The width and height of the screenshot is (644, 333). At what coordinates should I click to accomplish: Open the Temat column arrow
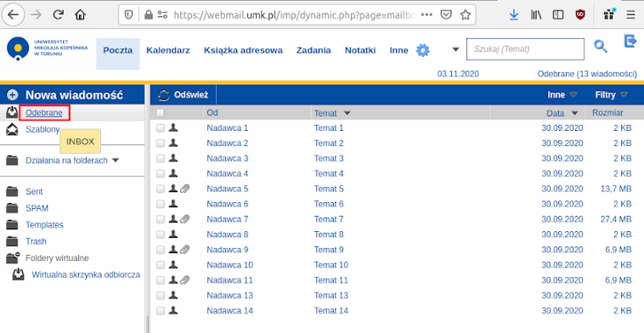[x=347, y=113]
